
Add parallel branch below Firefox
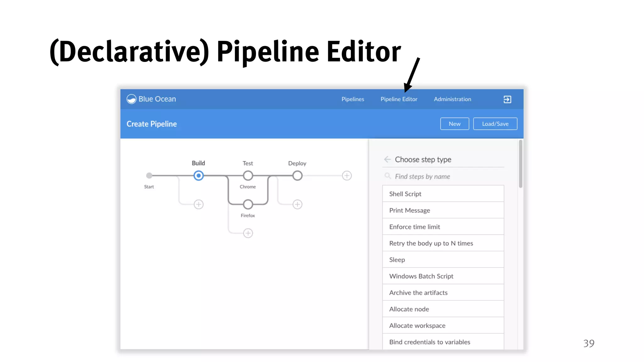pos(248,233)
